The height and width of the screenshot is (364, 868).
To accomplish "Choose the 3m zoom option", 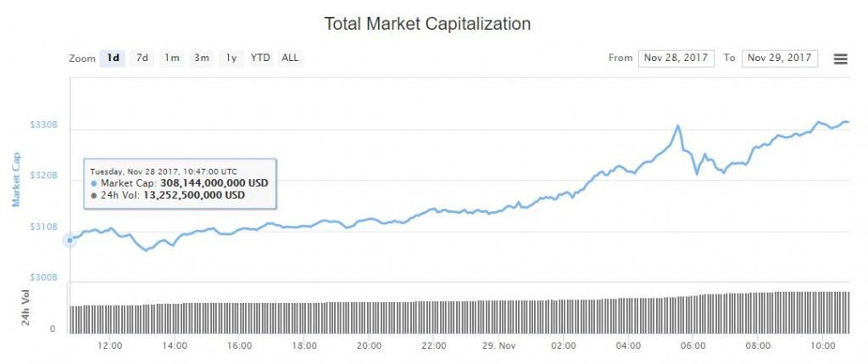I will point(202,58).
